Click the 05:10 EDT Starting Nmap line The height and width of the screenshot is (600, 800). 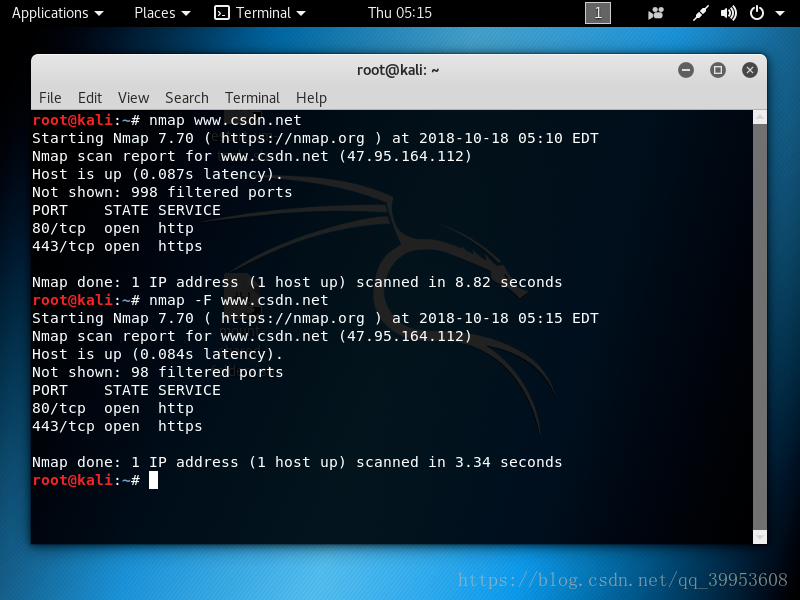pyautogui.click(x=315, y=138)
